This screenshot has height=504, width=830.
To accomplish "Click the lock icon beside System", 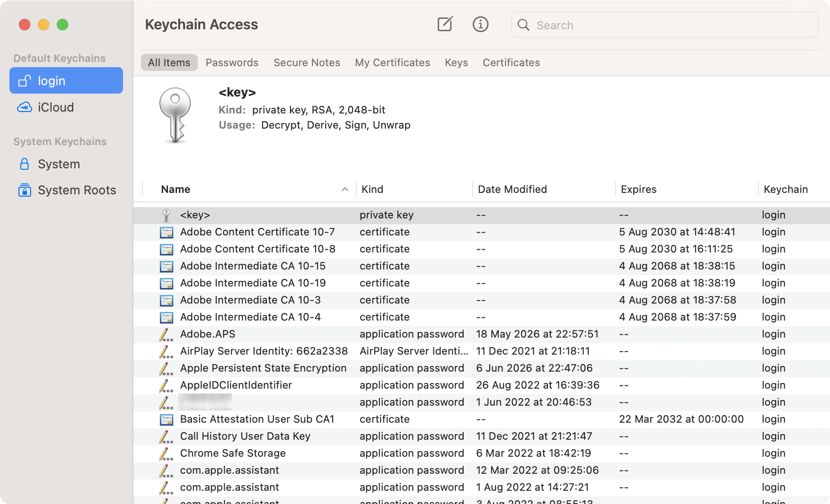I will tap(25, 164).
